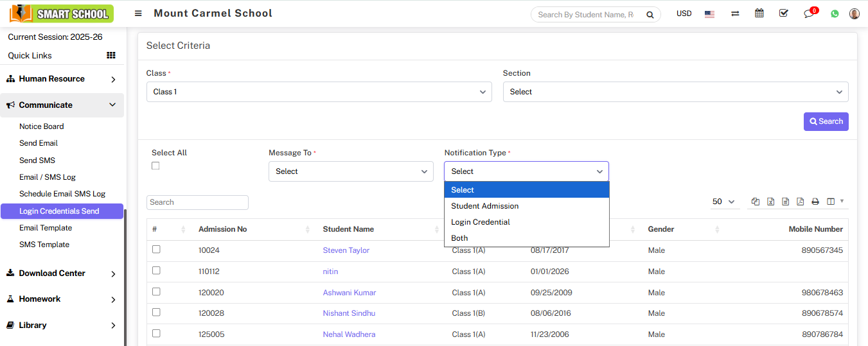
Task: Open chat messages with red badge
Action: [x=809, y=13]
